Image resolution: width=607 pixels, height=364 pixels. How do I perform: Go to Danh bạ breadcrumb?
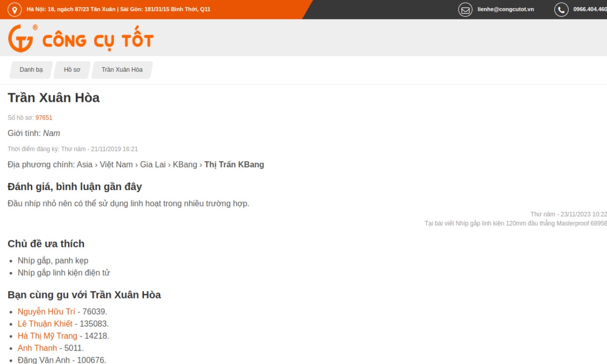[31, 70]
